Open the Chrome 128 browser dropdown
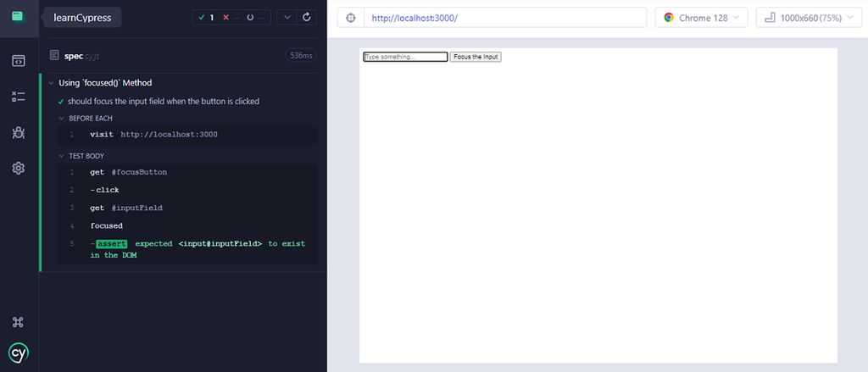868x372 pixels. pyautogui.click(x=701, y=18)
